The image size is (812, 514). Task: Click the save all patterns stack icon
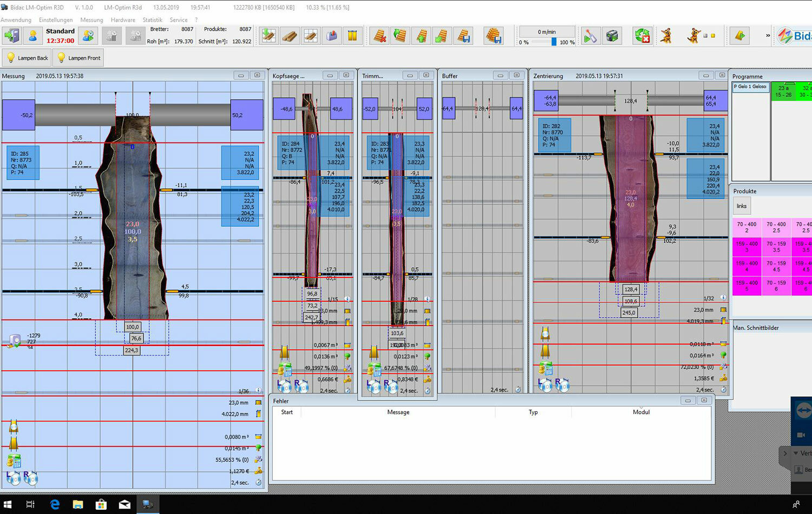(494, 36)
